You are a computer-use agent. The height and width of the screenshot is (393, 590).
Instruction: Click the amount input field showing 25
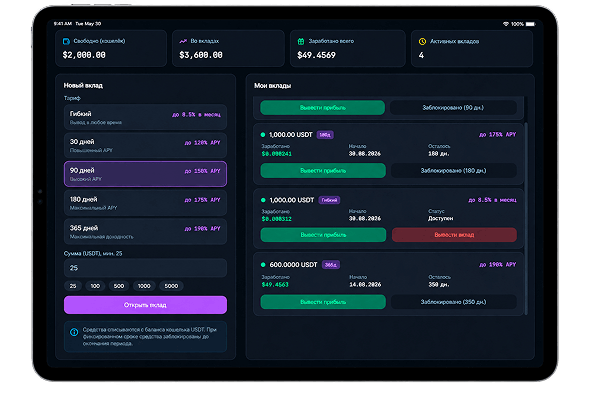(145, 268)
